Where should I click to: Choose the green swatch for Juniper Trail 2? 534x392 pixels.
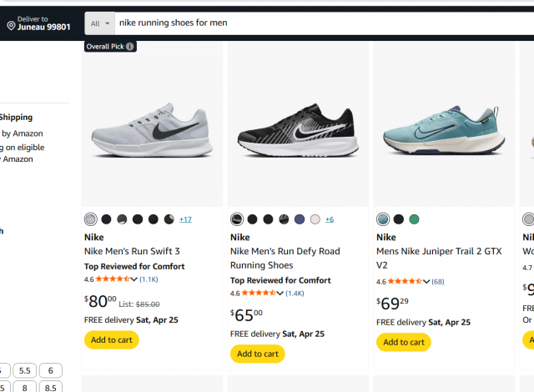click(415, 219)
